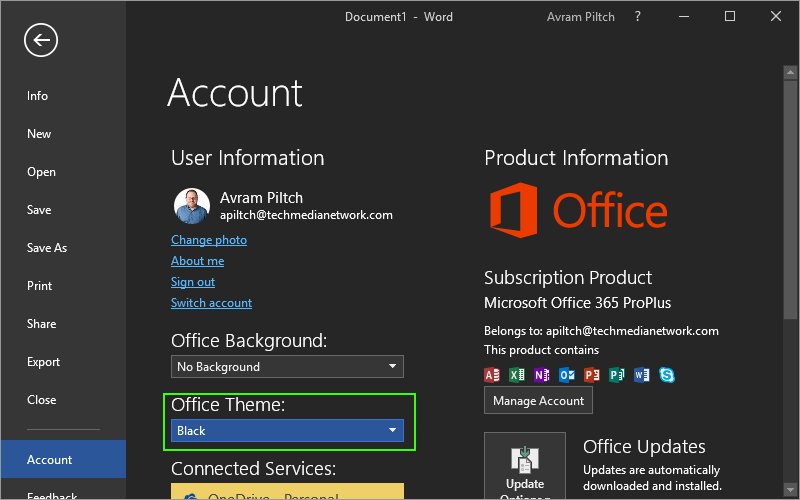The height and width of the screenshot is (500, 800).
Task: Select Open in the sidebar
Action: click(41, 172)
